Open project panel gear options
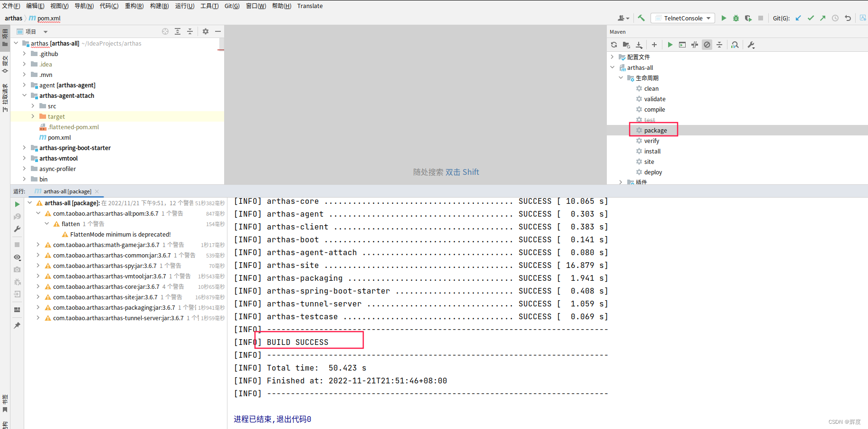Screen dimensions: 868x429 coord(206,31)
